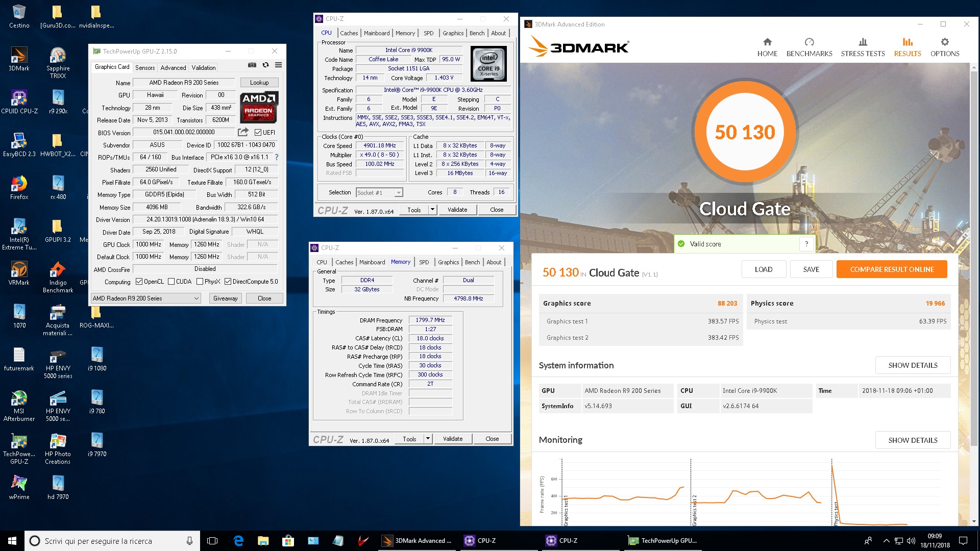Open the Start menu
The image size is (980, 551).
(x=12, y=541)
